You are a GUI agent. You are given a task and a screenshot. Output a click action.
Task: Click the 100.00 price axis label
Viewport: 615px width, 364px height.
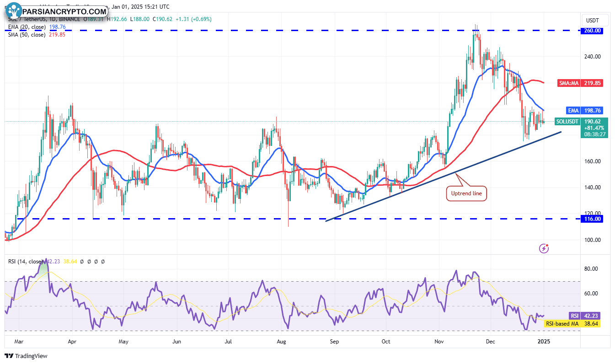(594, 240)
